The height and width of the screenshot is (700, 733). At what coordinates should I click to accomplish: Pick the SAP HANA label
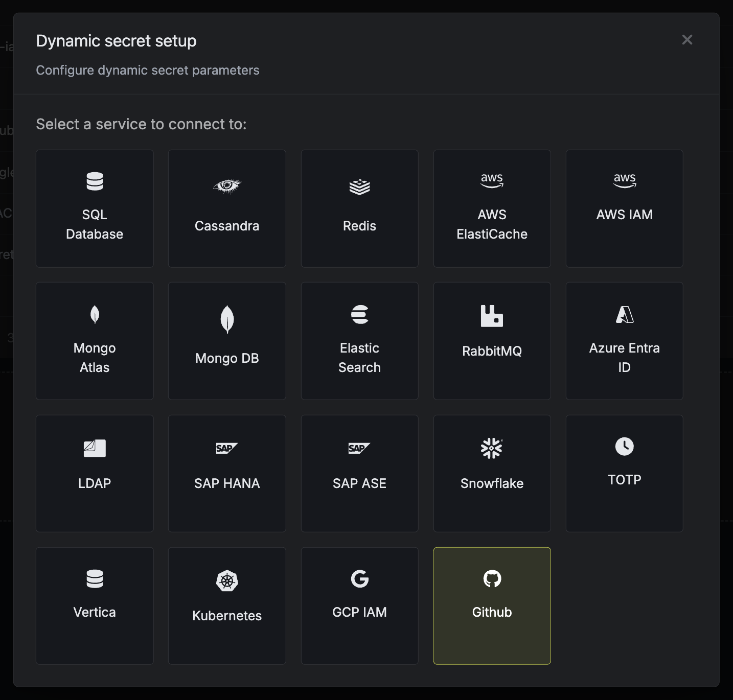coord(227,483)
